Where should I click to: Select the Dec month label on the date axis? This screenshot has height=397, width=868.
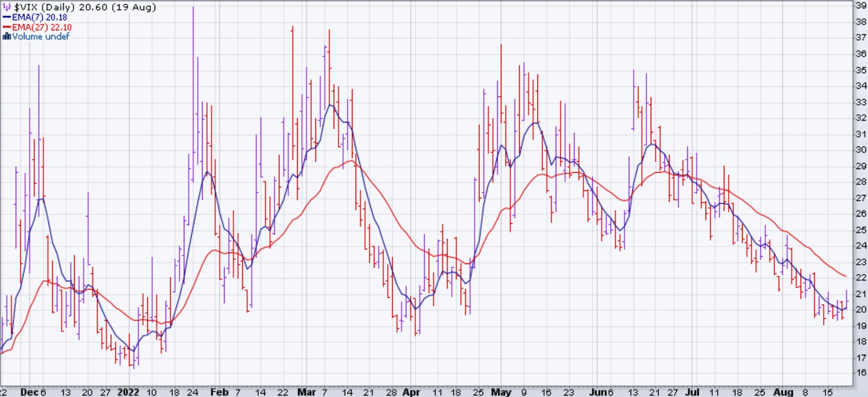tap(29, 392)
